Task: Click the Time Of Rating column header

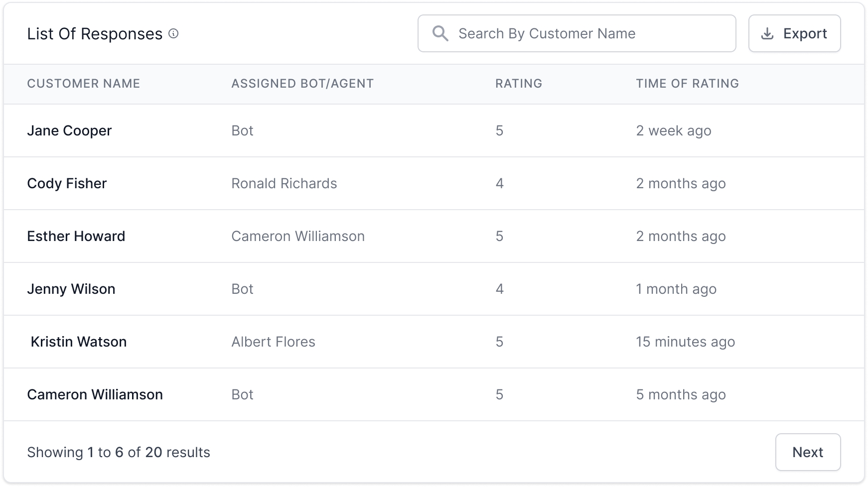Action: point(687,84)
